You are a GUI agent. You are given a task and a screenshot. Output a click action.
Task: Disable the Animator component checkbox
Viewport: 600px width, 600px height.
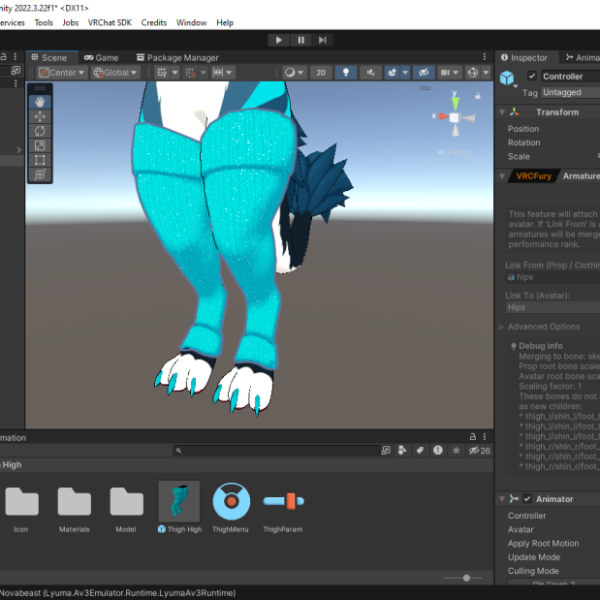(527, 499)
